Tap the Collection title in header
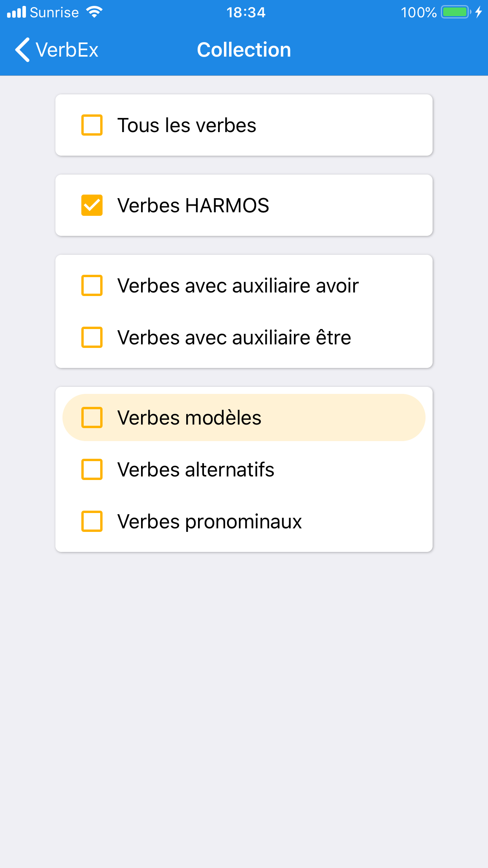Screen dimensions: 488x868 pos(244,50)
